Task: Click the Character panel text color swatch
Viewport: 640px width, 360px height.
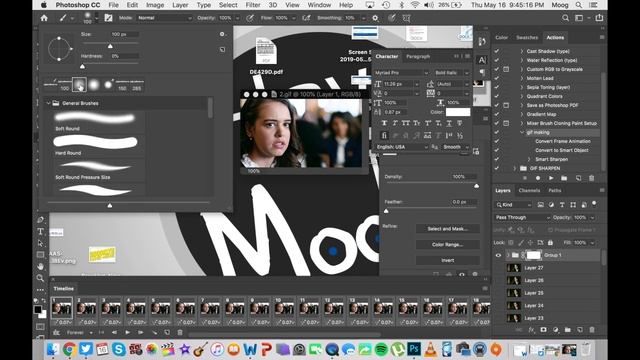Action: [458, 112]
